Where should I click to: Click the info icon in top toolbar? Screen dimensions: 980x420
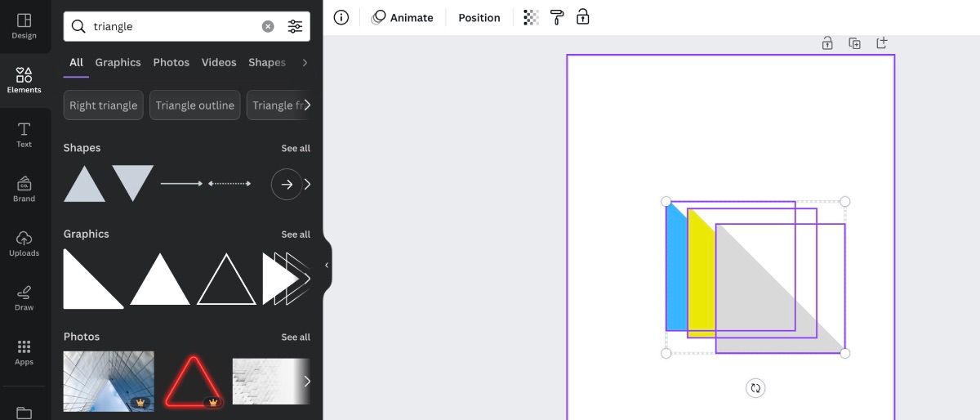tap(341, 17)
